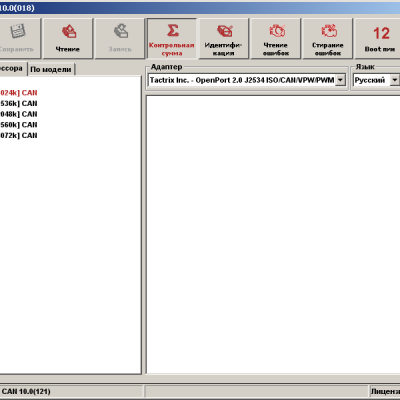This screenshot has width=400, height=400.
Task: Select the 072k CAN list entry
Action: 19,135
